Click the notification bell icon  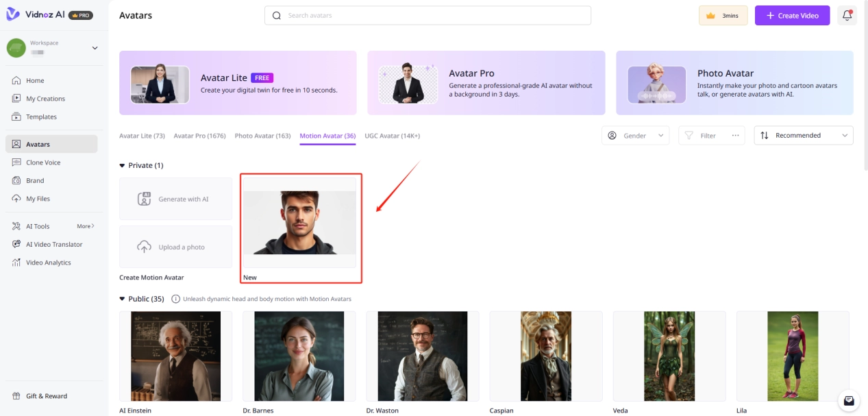pos(847,15)
